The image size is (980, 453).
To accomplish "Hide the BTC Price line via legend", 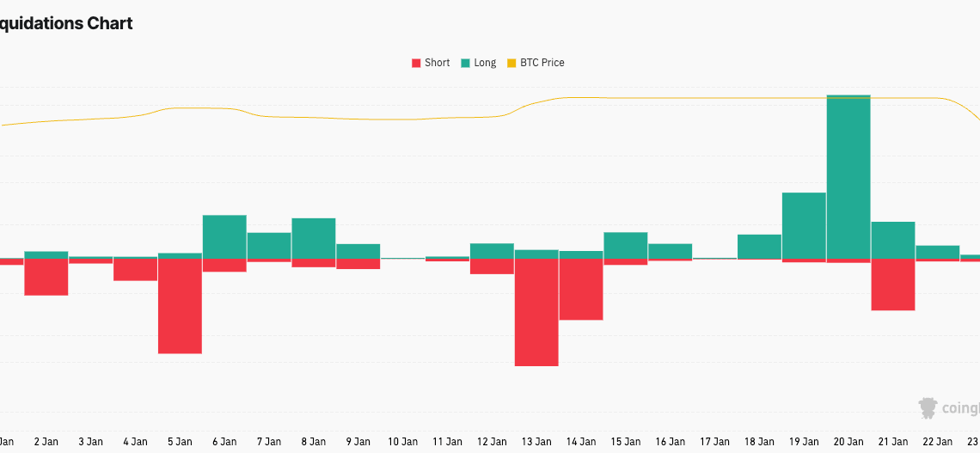I will [542, 63].
